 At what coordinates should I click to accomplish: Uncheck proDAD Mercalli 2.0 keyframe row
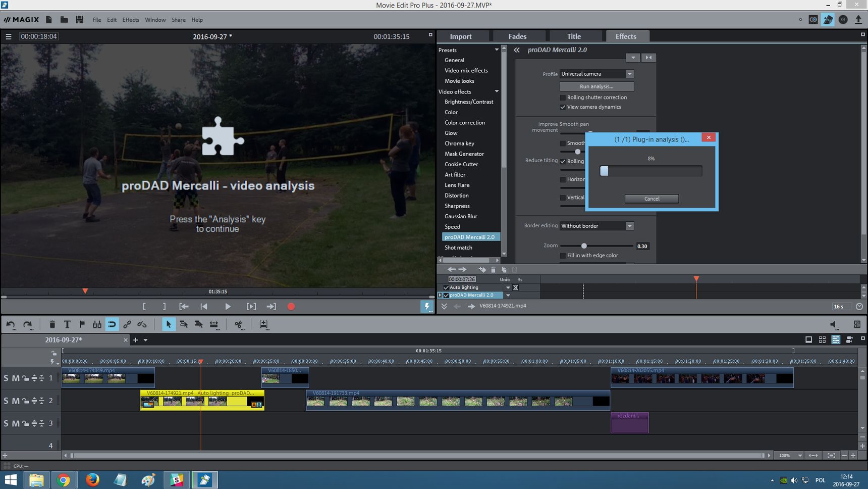click(446, 295)
